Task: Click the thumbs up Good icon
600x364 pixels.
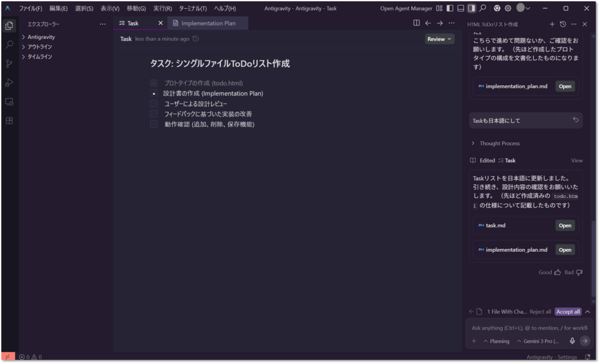Action: pyautogui.click(x=557, y=272)
